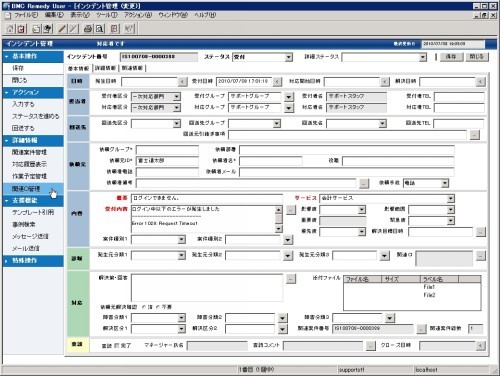Viewport: 500px width, 376px height.
Task: Click the red clipboard icon beside home icon
Action: 21,29
